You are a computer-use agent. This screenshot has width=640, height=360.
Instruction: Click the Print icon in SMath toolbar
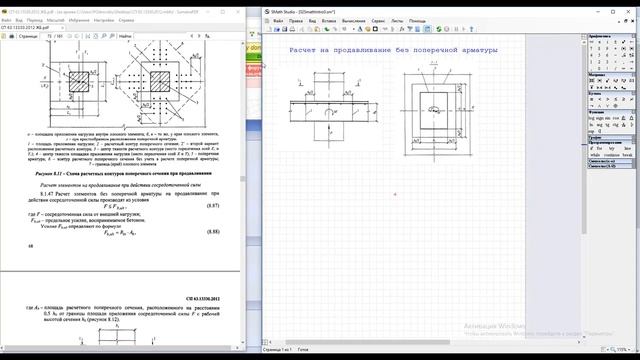(x=292, y=29)
